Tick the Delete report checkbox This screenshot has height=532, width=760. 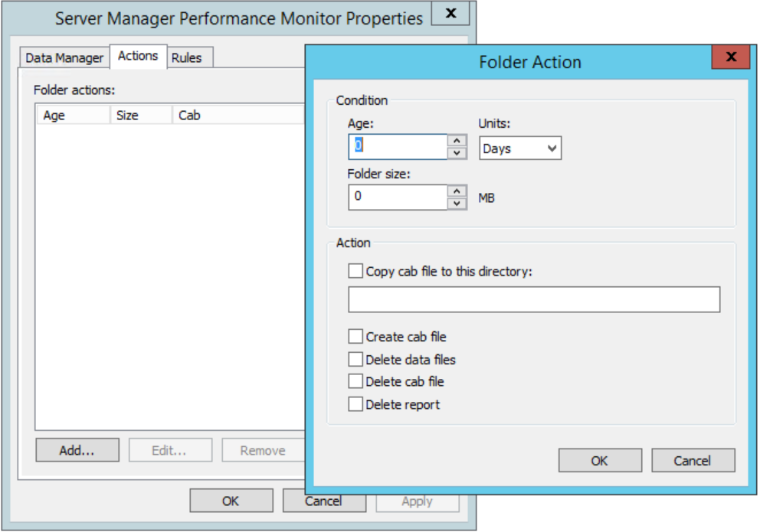click(x=355, y=404)
